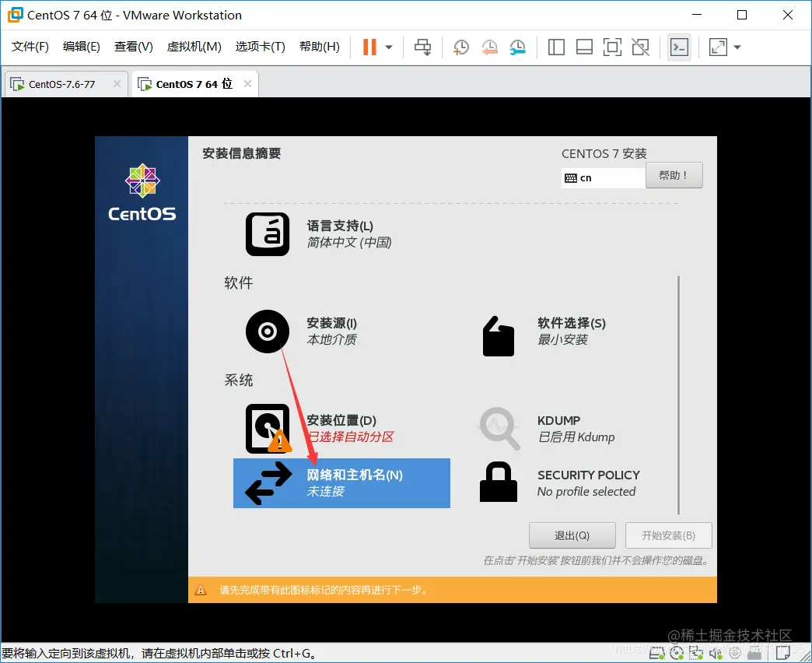This screenshot has height=663, width=812.
Task: Open the KDUMP magnifier icon
Action: (499, 428)
